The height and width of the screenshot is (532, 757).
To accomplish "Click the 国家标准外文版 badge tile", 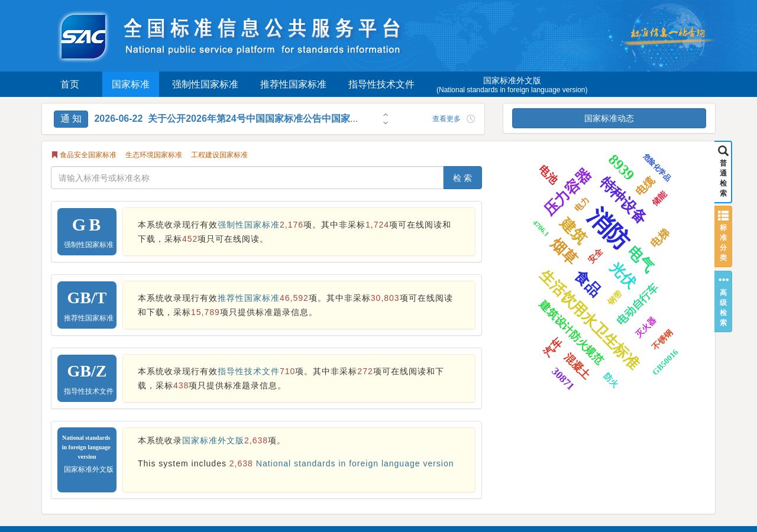I will point(87,460).
